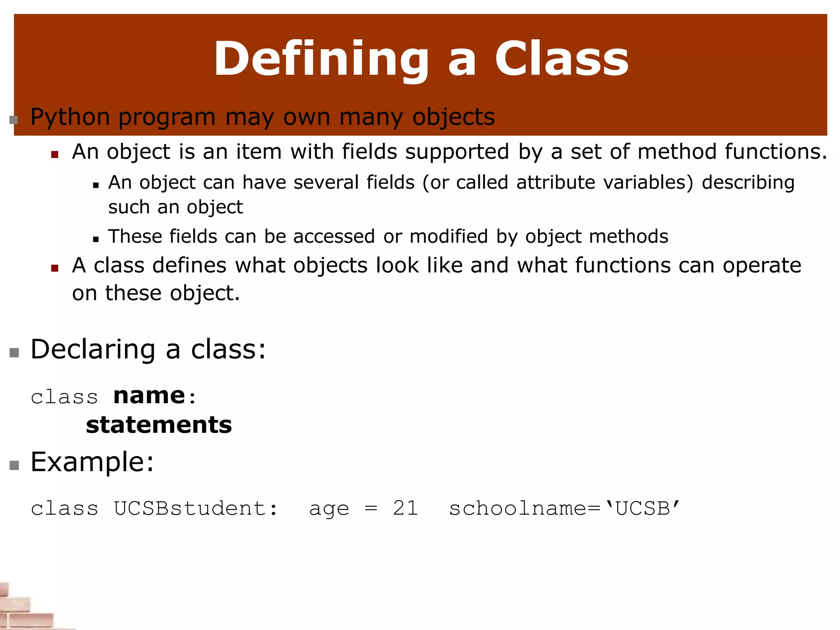Click the 'age = 21' code snippet
Screen dimensions: 840x630
(x=363, y=509)
